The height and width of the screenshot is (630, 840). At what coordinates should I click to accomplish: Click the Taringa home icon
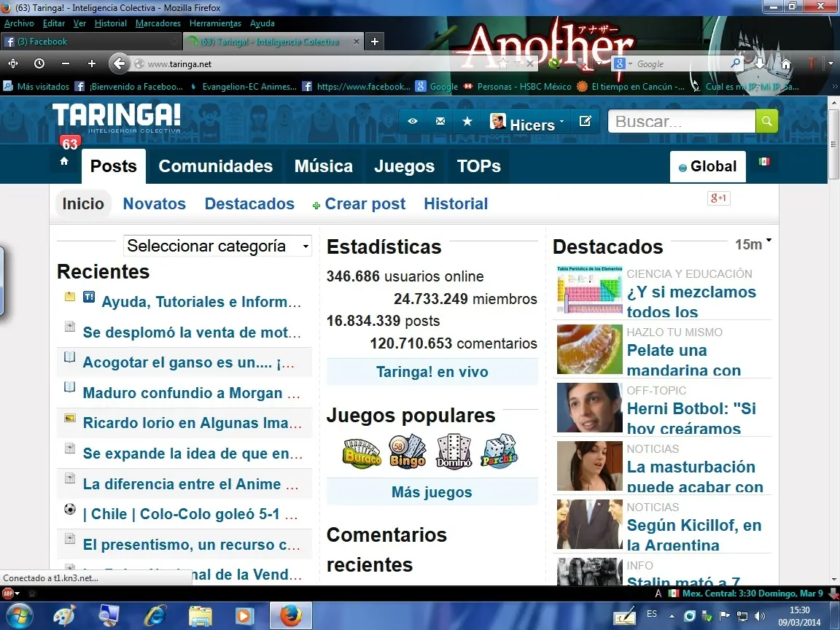point(64,162)
